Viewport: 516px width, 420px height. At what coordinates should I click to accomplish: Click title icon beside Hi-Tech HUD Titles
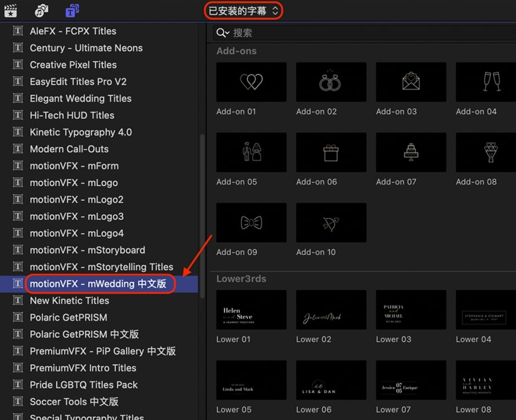(18, 115)
